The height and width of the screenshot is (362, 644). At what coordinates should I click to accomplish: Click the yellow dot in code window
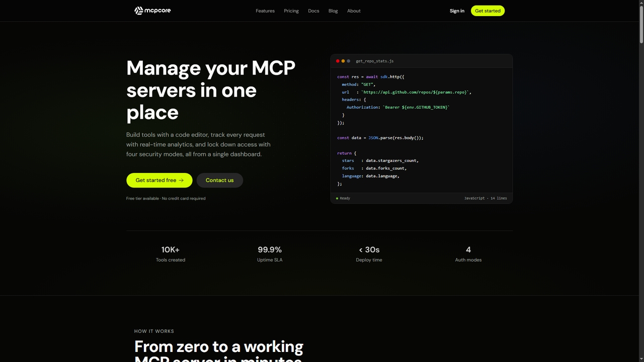[343, 61]
